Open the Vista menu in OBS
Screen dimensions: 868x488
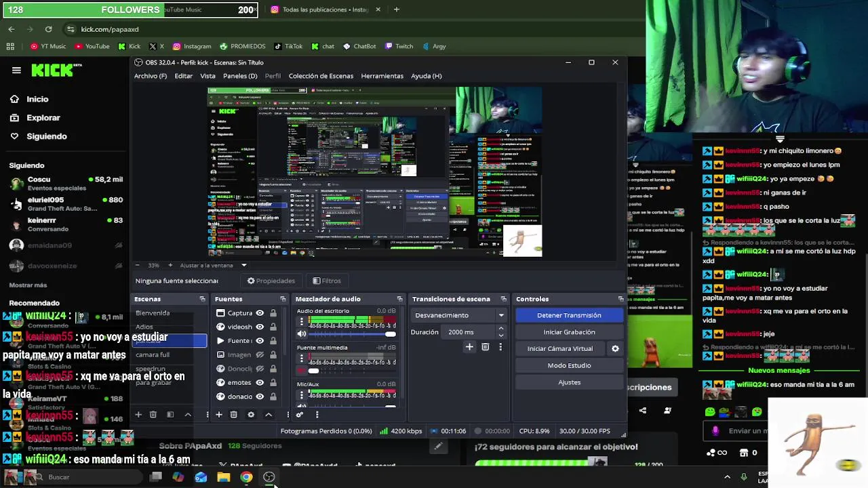[208, 76]
